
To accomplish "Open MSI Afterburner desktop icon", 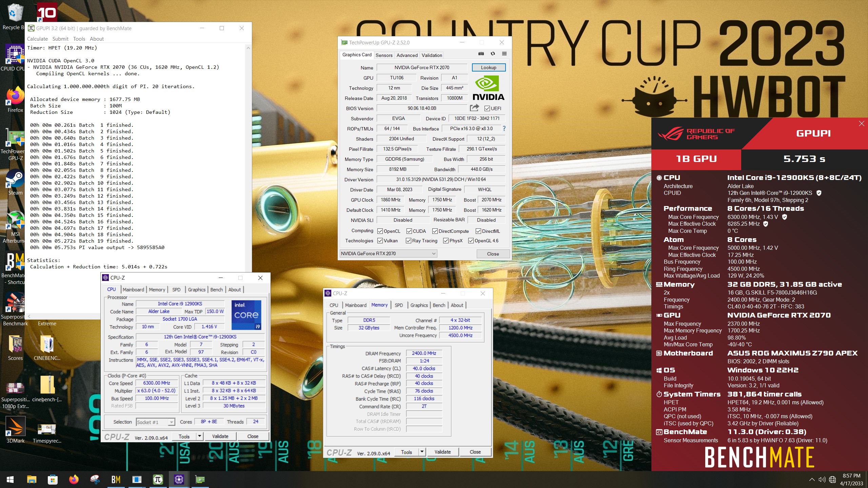I will pos(15,227).
